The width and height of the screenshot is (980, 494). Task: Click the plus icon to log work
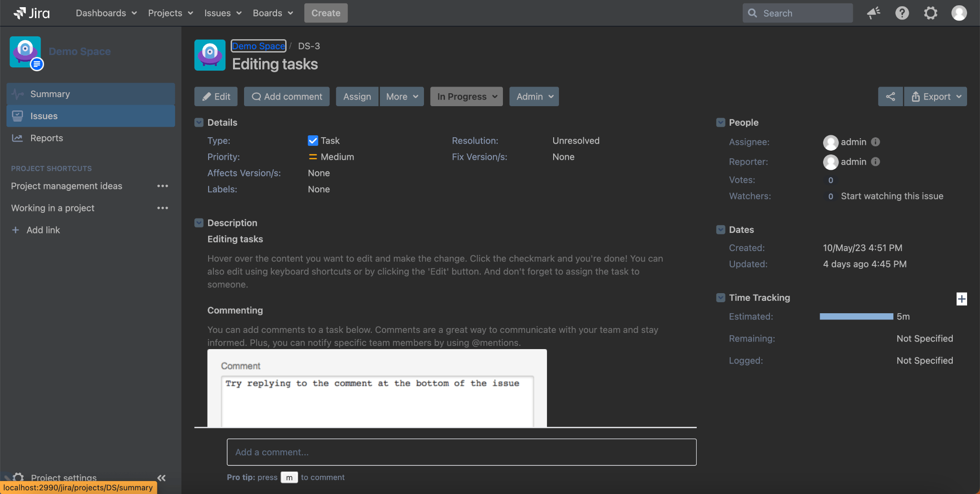pyautogui.click(x=961, y=299)
